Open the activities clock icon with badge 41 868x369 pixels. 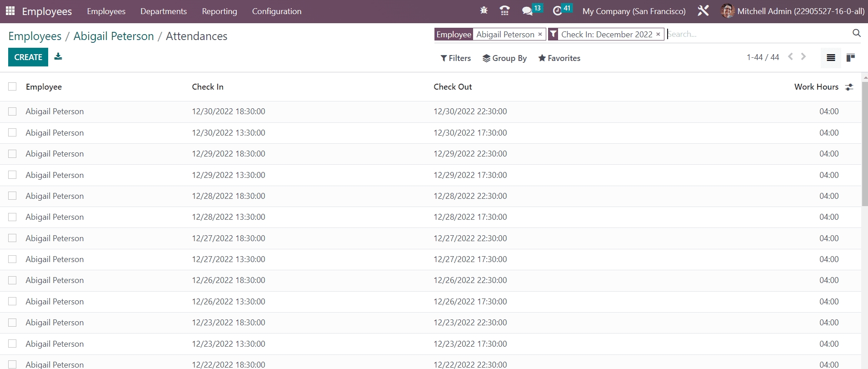point(557,11)
